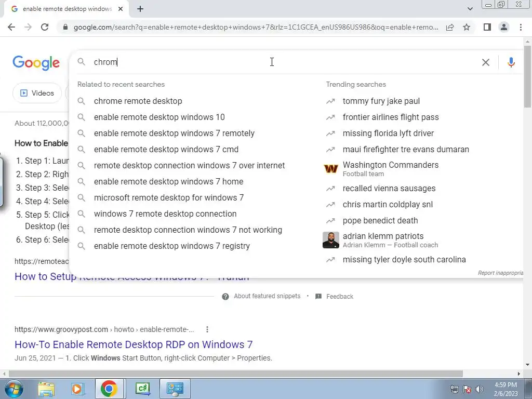Reload the page with the refresh icon
532x399 pixels.
(45, 27)
